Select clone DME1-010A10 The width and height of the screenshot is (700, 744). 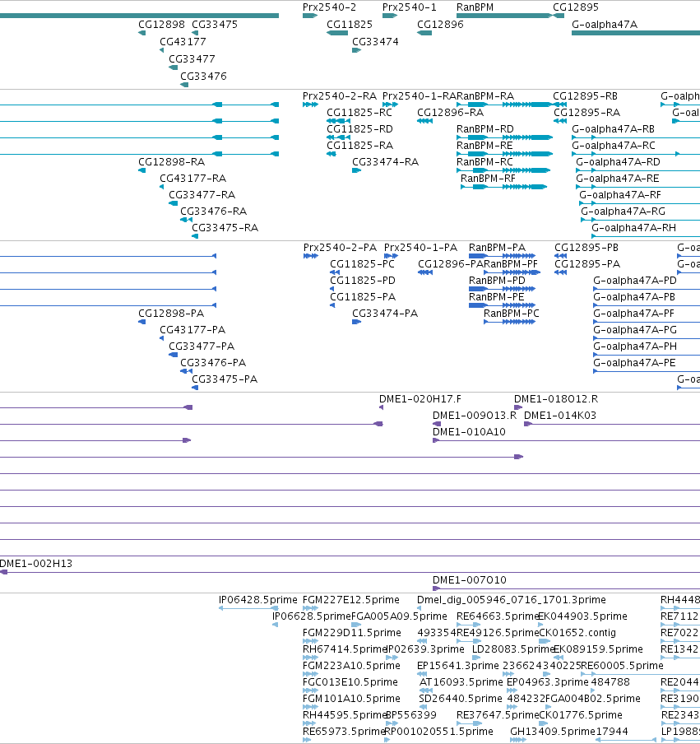[x=469, y=432]
